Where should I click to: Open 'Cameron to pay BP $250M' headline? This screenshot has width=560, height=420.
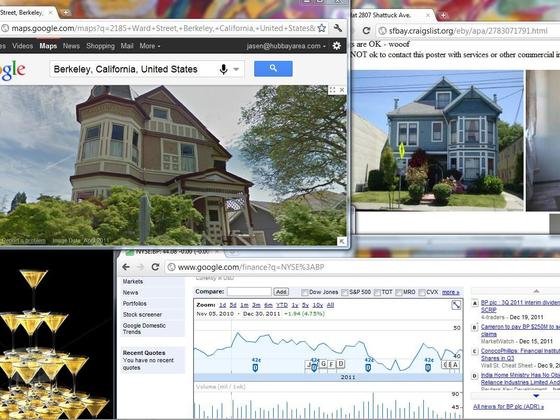(x=520, y=330)
